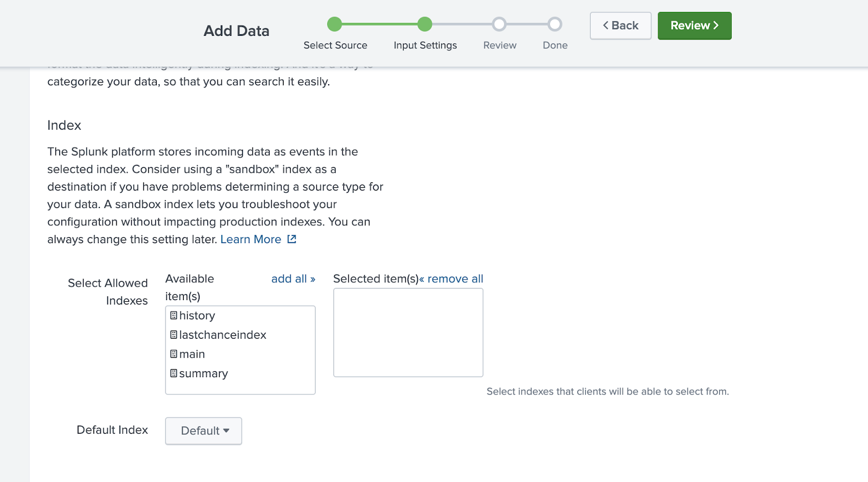Click inside the Selected items box
Viewport: 868px width, 482px height.
(408, 332)
